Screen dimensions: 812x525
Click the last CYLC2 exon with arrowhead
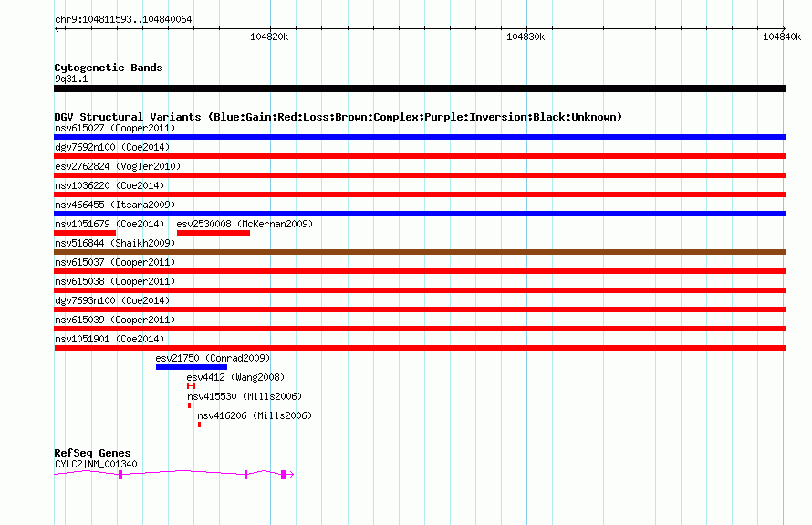[287, 475]
